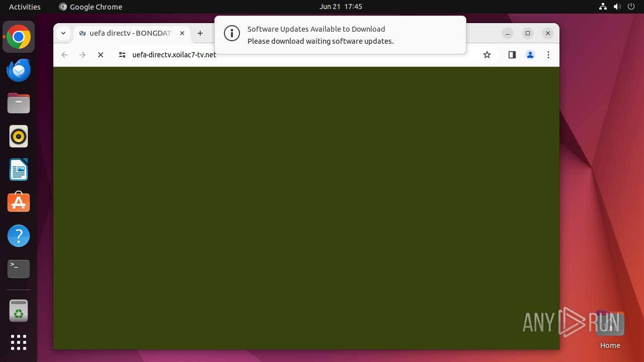Close the Chrome window
This screenshot has height=362, width=644.
coord(548,33)
